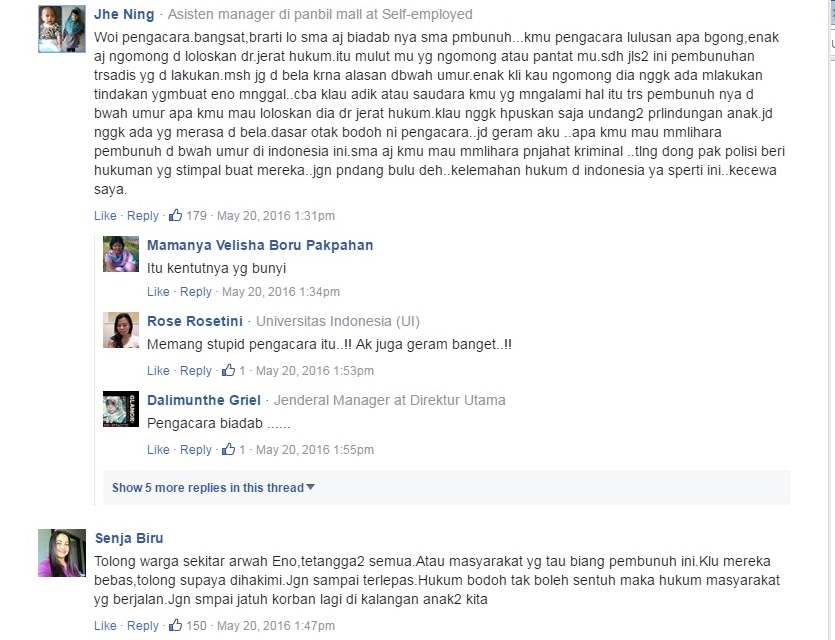Open Dalimunthe Griel's avatar thumbnail
This screenshot has width=835, height=640.
click(121, 409)
